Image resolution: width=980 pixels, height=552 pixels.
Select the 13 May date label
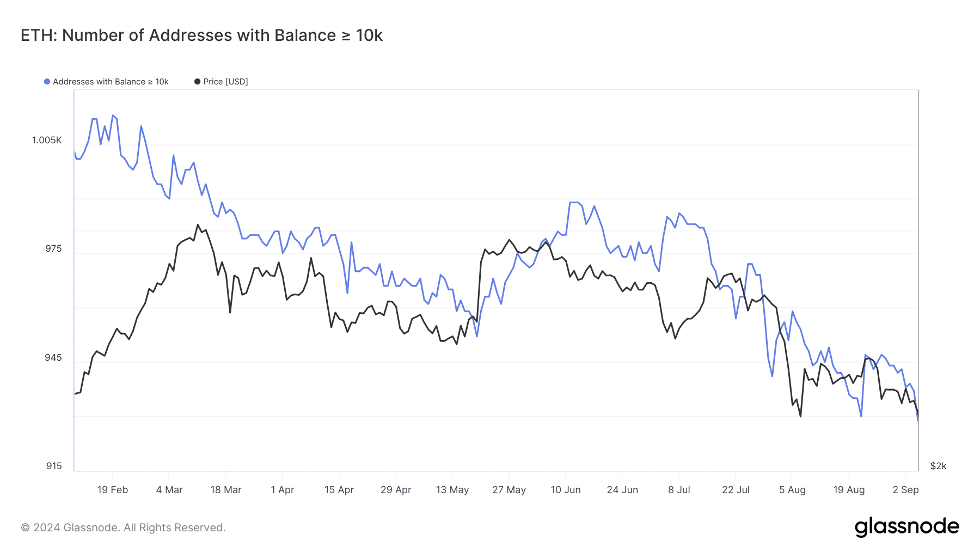coord(452,490)
